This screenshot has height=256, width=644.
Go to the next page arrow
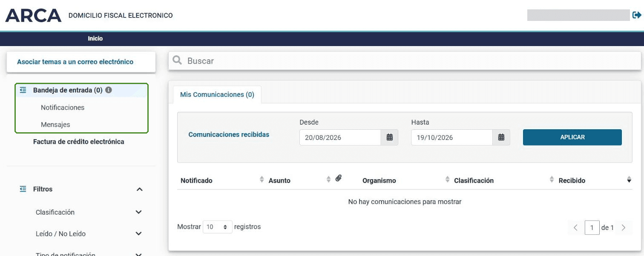(x=624, y=228)
